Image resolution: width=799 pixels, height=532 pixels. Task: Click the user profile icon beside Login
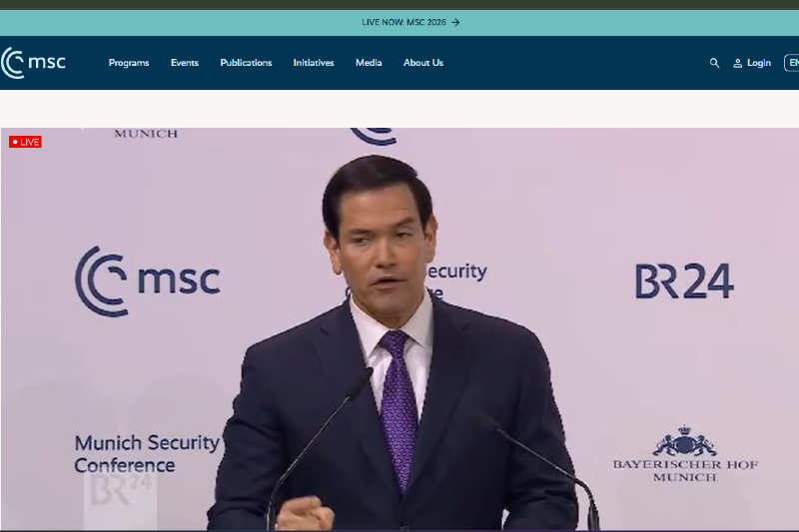737,63
